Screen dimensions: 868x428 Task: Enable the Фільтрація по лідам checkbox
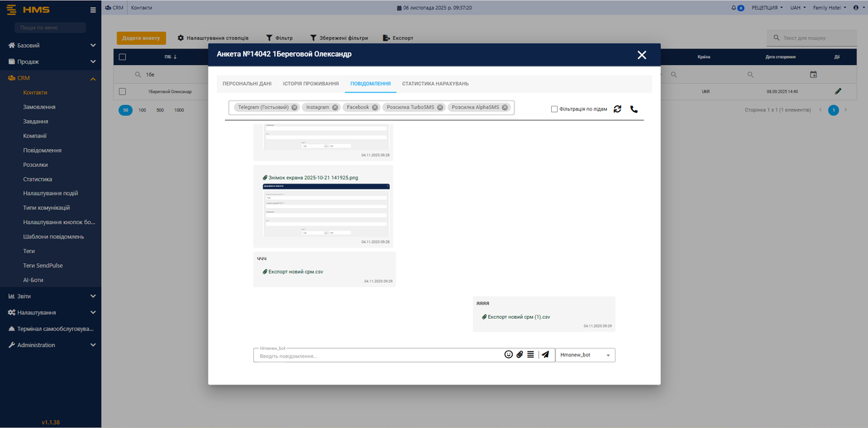click(554, 109)
